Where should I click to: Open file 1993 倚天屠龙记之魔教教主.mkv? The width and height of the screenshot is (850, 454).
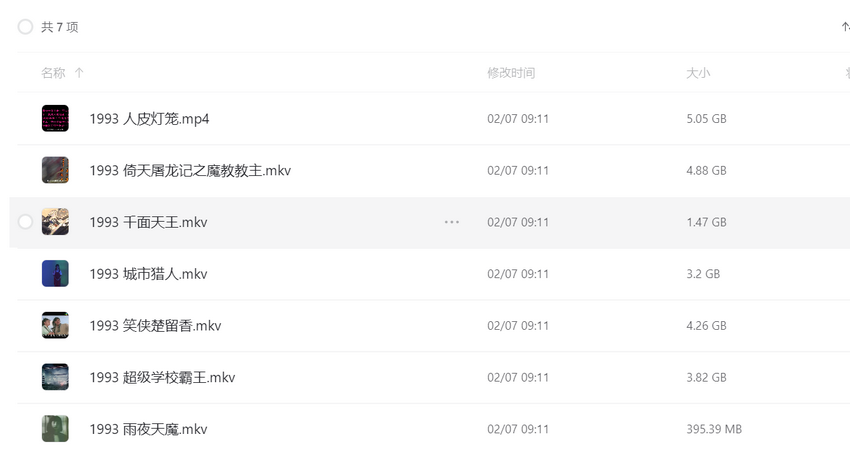[190, 171]
